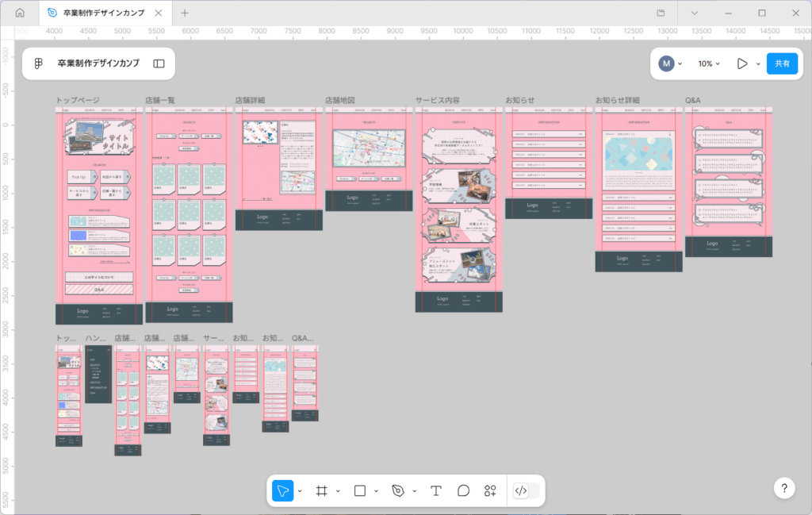Toggle the sidebar panel visibility
812x515 pixels.
click(159, 63)
